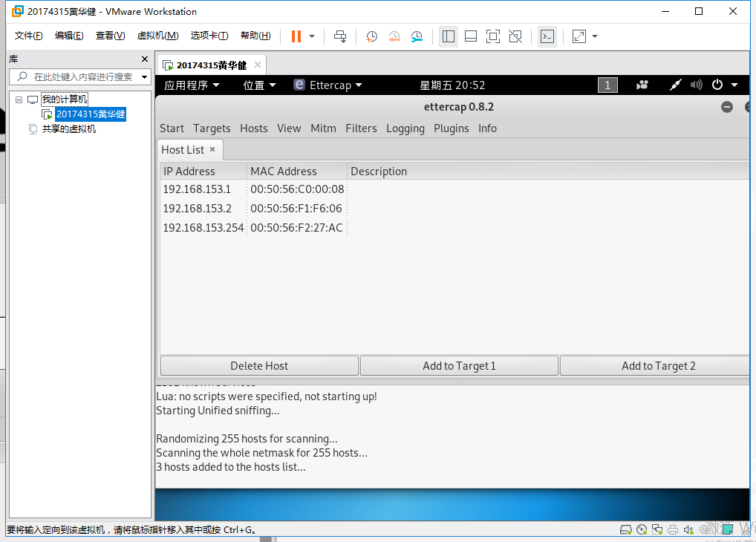Screen dimensions: 756x542
Task: Open the 位置 menu in guest top bar
Action: 259,85
